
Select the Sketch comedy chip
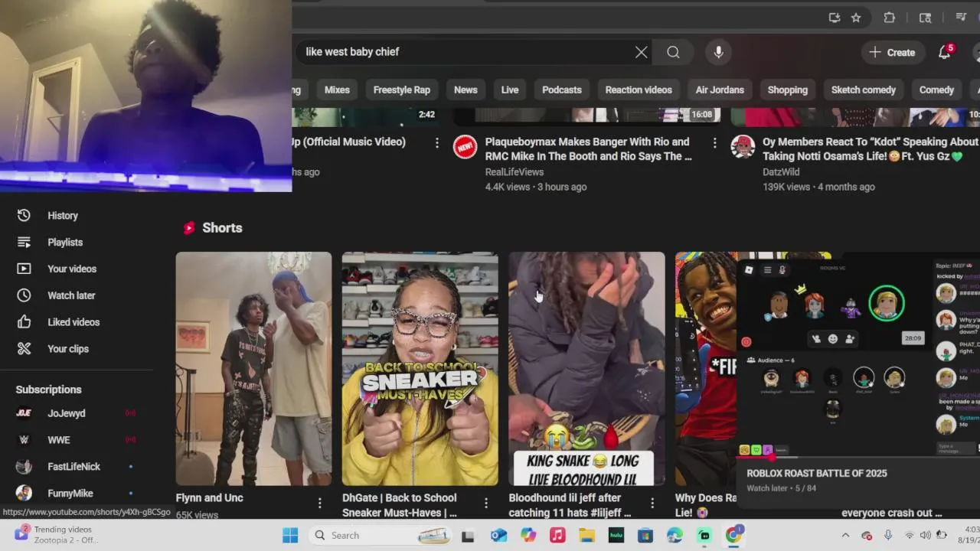tap(864, 90)
